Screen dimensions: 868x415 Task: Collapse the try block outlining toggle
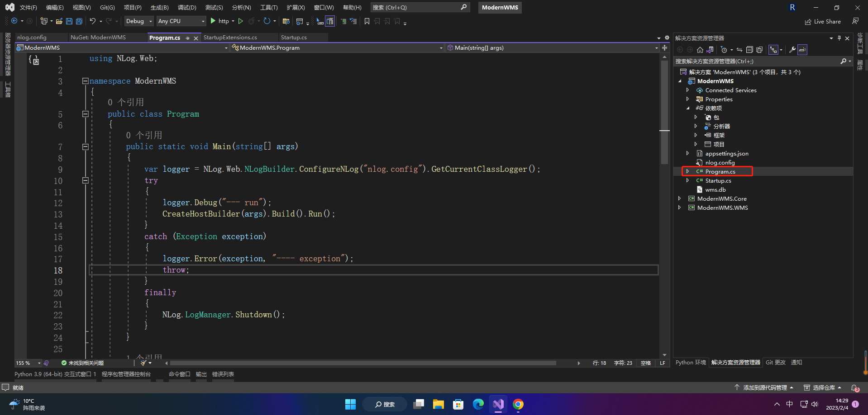[85, 180]
